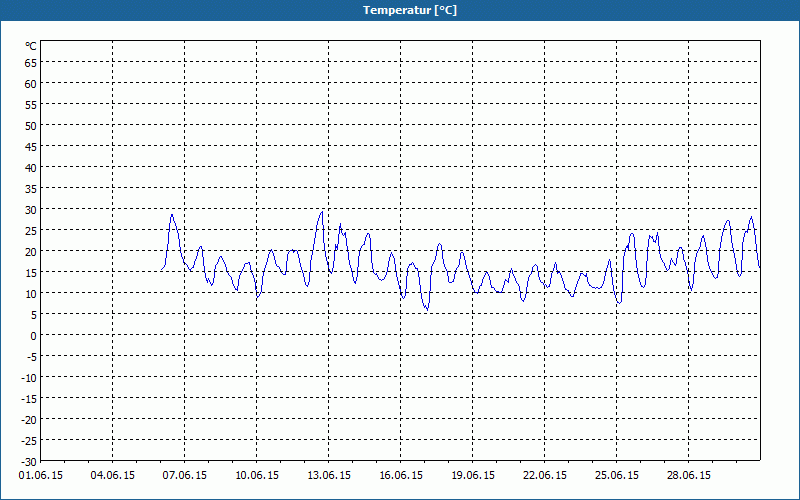This screenshot has height=500, width=800.
Task: Click the 04.06.15 date label
Action: 113,476
